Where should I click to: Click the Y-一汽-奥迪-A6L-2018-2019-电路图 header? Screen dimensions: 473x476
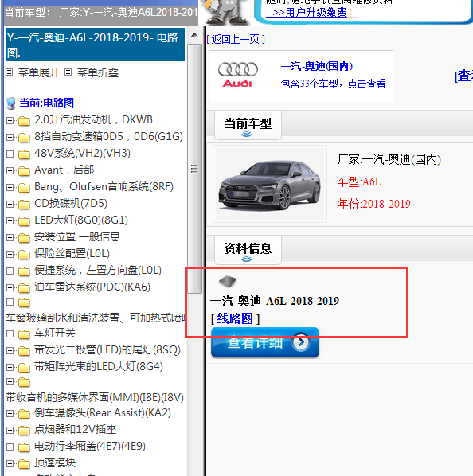(x=95, y=45)
